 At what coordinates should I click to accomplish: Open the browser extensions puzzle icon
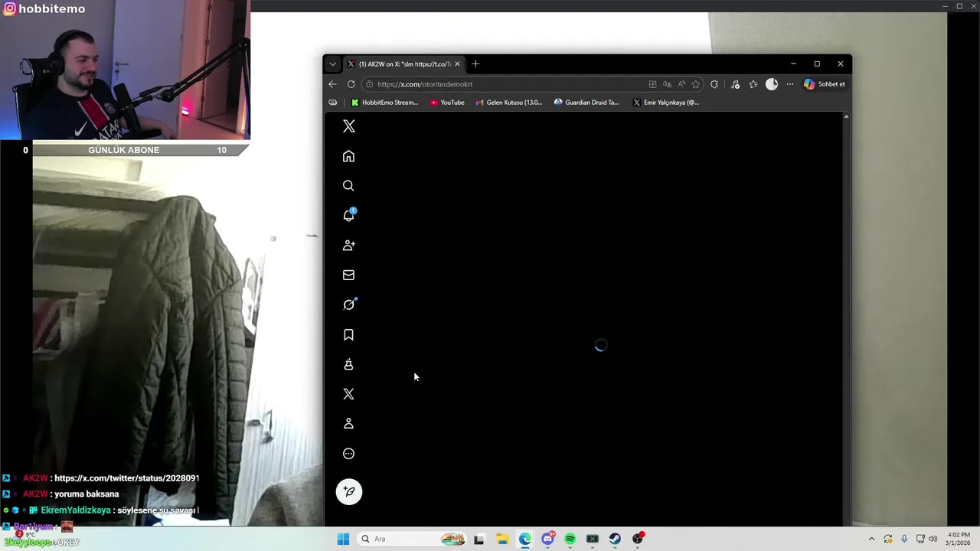coord(714,84)
